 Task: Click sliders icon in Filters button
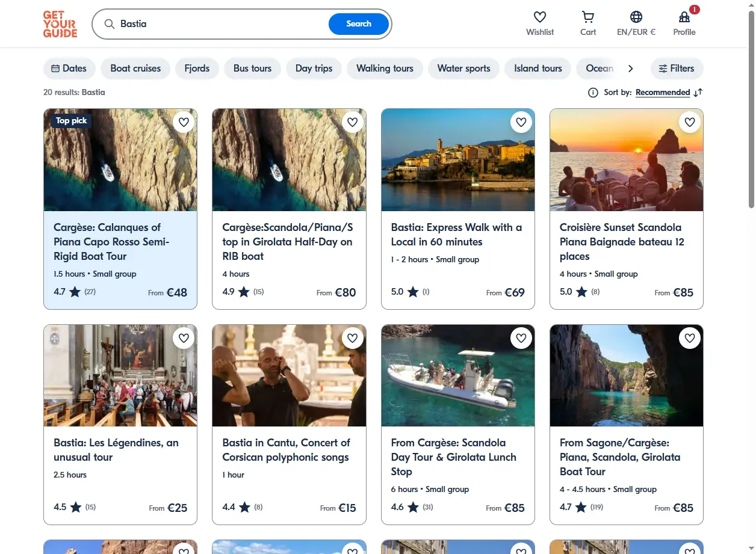click(x=663, y=69)
